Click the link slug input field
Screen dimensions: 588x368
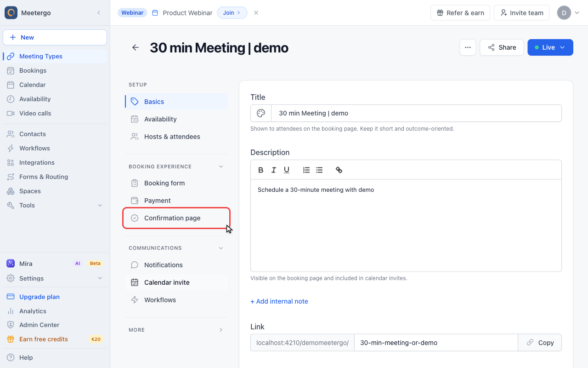[x=436, y=343]
